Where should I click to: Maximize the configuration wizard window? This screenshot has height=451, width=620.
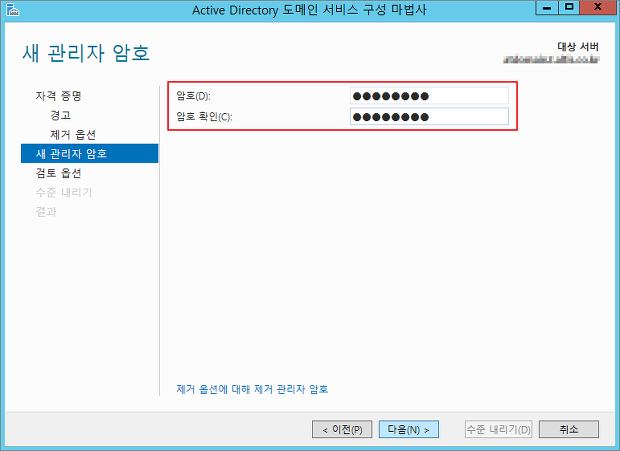click(569, 8)
